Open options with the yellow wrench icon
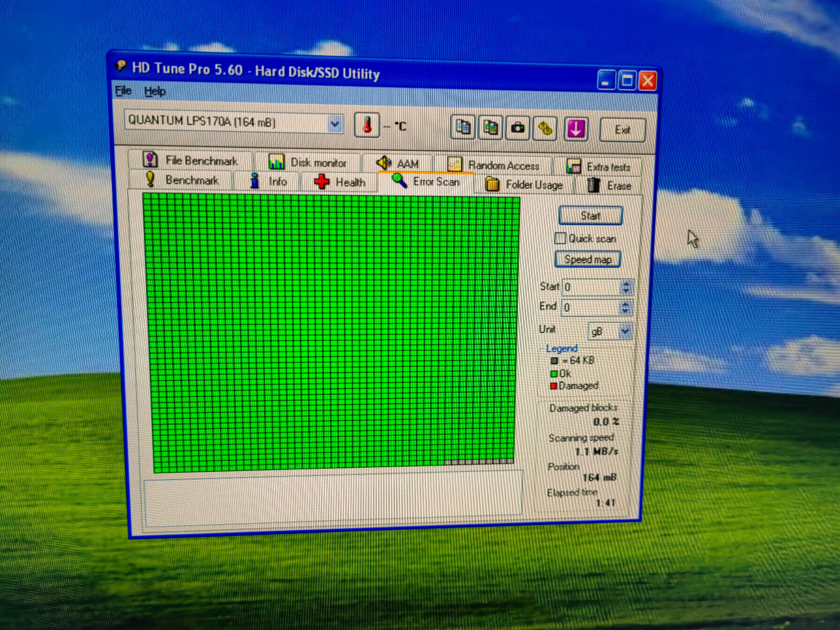The height and width of the screenshot is (630, 840). [545, 129]
